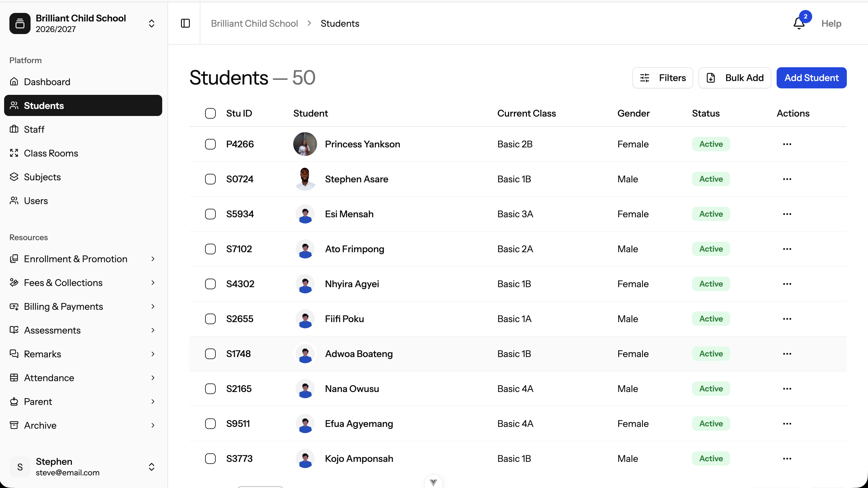This screenshot has width=868, height=488.
Task: Click the Current Class column header
Action: click(527, 114)
